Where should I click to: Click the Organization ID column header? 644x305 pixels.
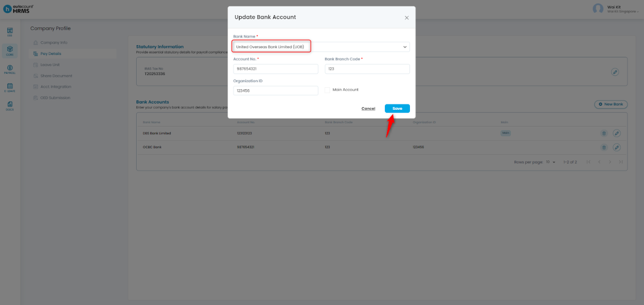pos(424,122)
